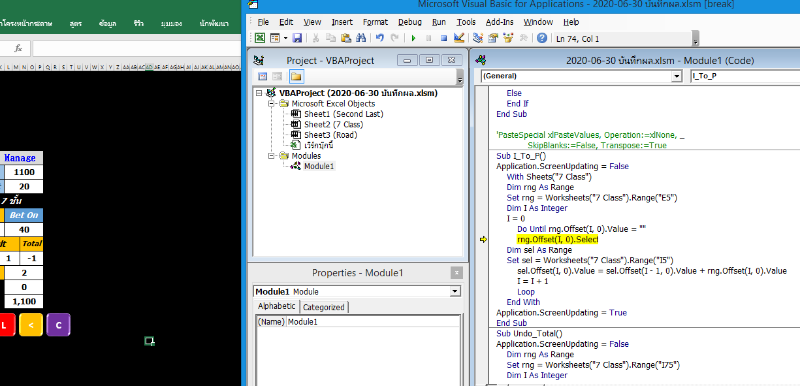Click View Code icon in Project panel
This screenshot has height=386, width=800.
click(x=263, y=76)
